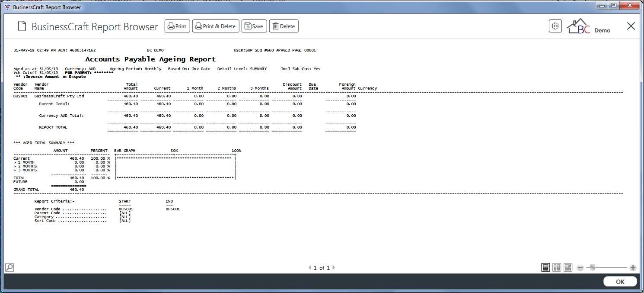Print the report
Image resolution: width=644 pixels, height=293 pixels.
pos(177,26)
